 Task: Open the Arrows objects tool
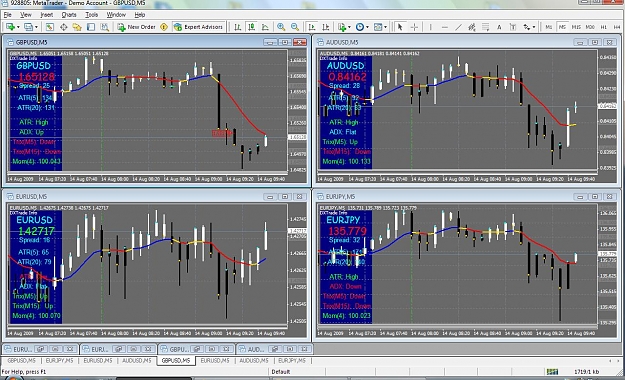[527, 27]
